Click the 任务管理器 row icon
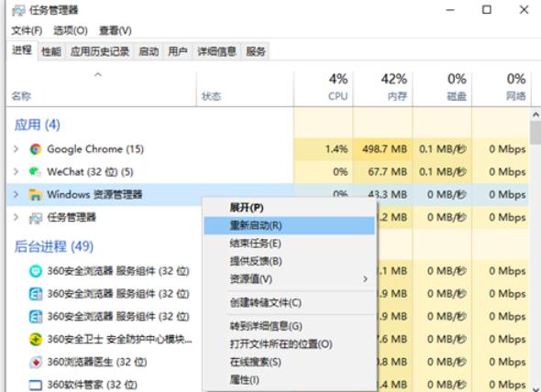Screen dimensions: 541x392 [36, 218]
